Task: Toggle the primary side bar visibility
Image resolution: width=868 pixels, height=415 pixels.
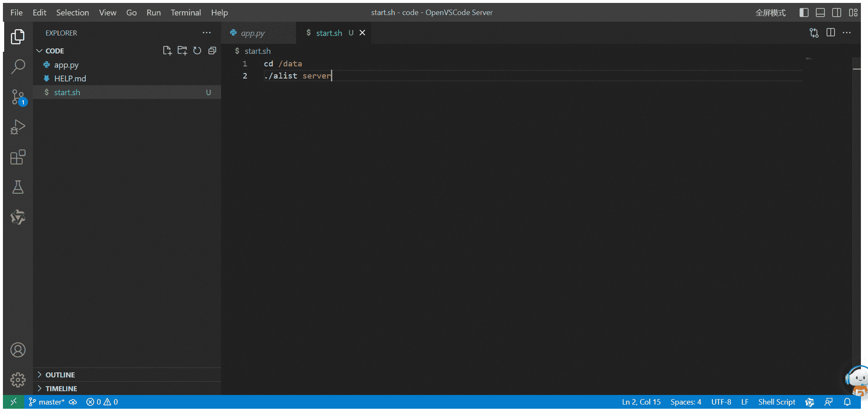Action: (804, 13)
